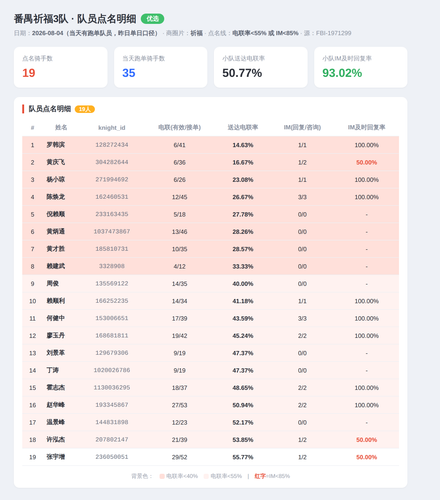This screenshot has height=500, width=440.
Task: Click the 27/53 call count cell
Action: click(179, 405)
